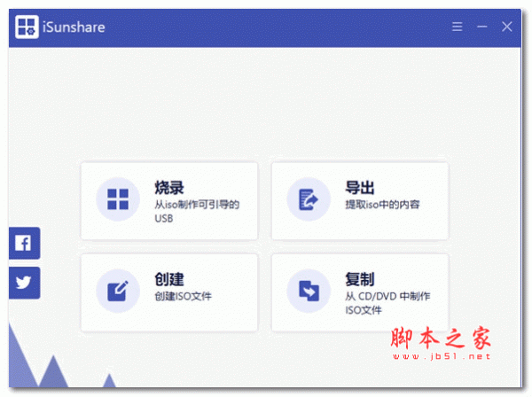Image resolution: width=532 pixels, height=397 pixels.
Task: Select the 烧录 heading
Action: pos(169,188)
